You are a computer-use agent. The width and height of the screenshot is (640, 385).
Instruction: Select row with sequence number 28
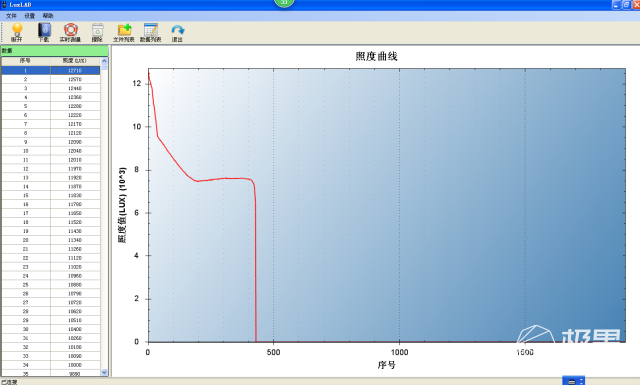point(51,311)
